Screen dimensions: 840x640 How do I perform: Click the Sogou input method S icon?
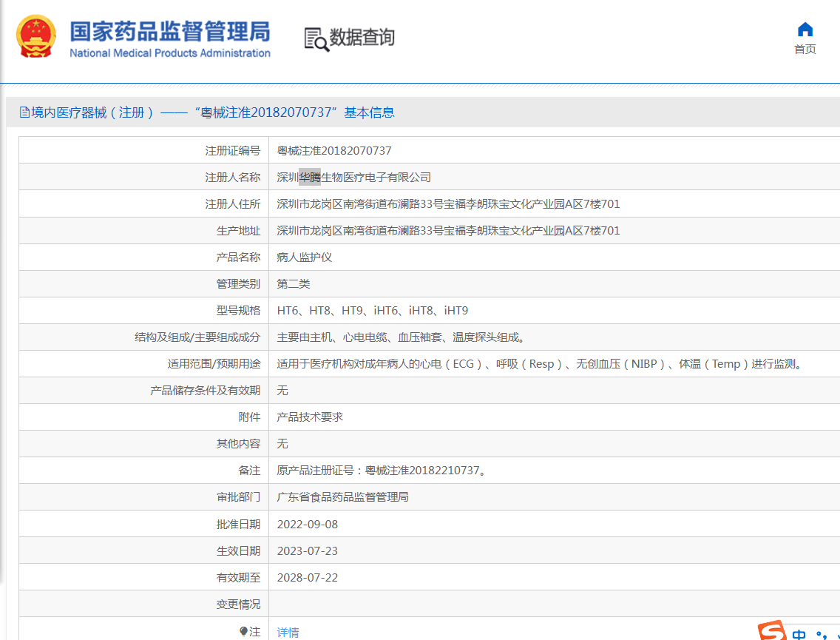[x=773, y=631]
